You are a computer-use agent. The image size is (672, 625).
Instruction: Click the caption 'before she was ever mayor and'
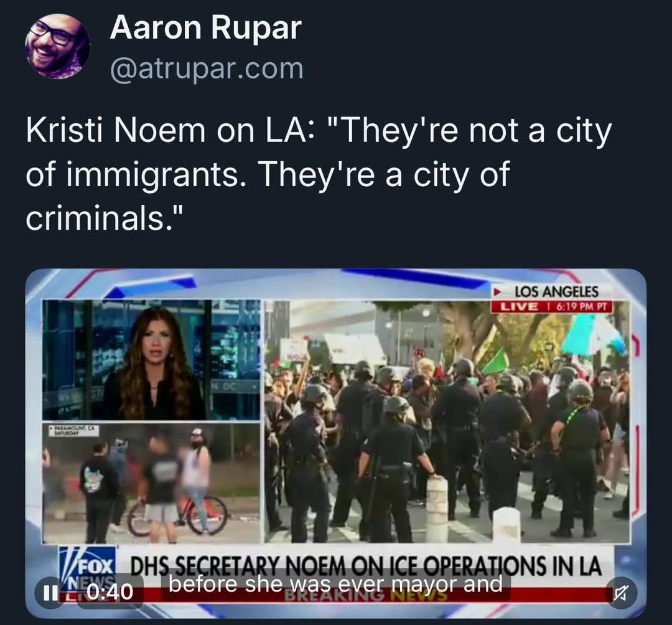point(335,584)
